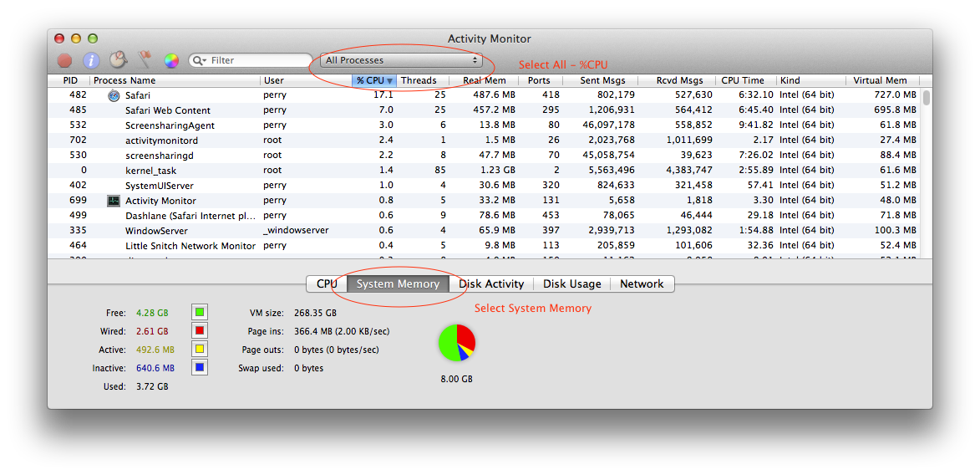Click the 268.35 GB VM size value
Image resolution: width=980 pixels, height=475 pixels.
tap(315, 312)
